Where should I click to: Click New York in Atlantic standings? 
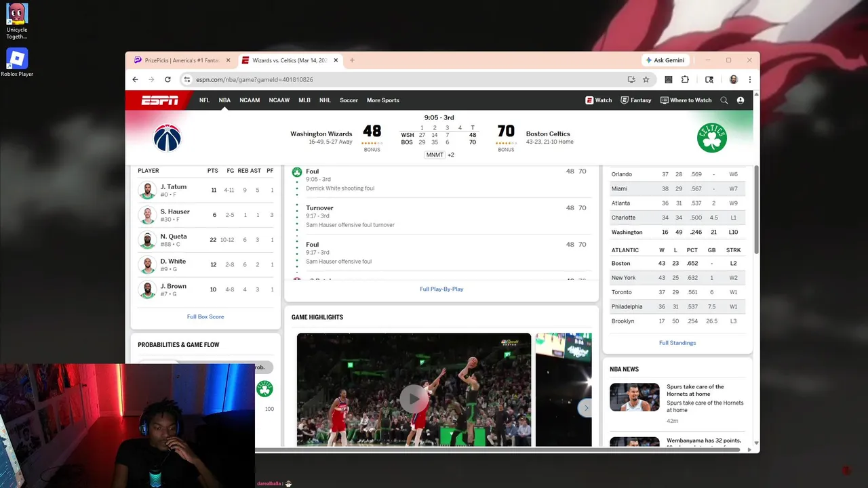(623, 278)
